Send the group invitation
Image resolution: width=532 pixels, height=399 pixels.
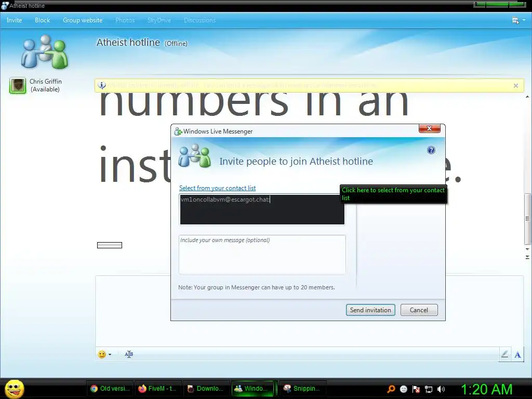pyautogui.click(x=370, y=310)
